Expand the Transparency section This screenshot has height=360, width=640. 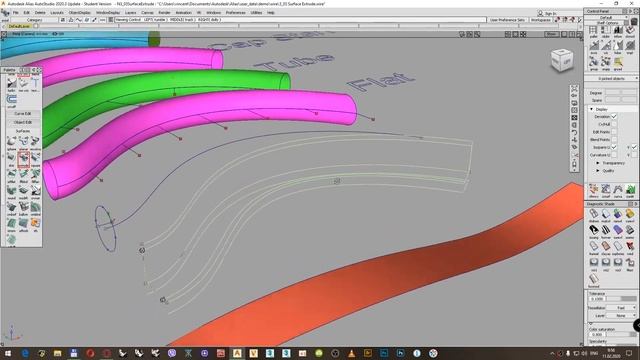click(598, 163)
